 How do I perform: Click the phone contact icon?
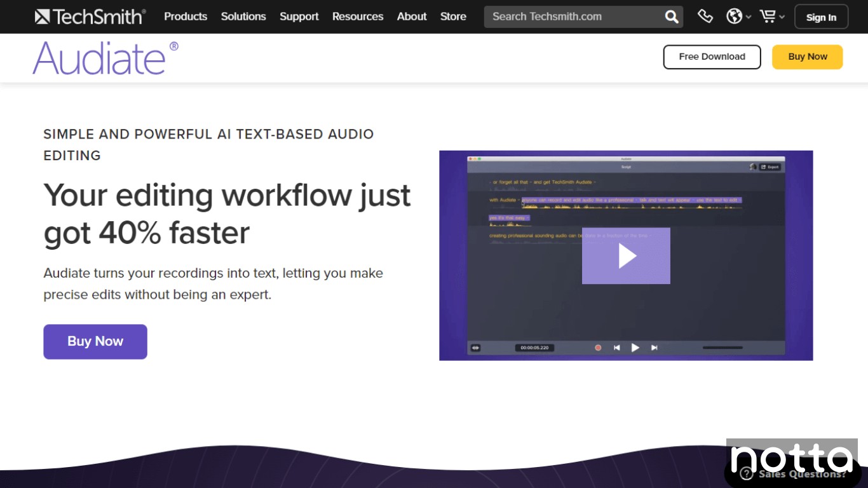pos(705,17)
